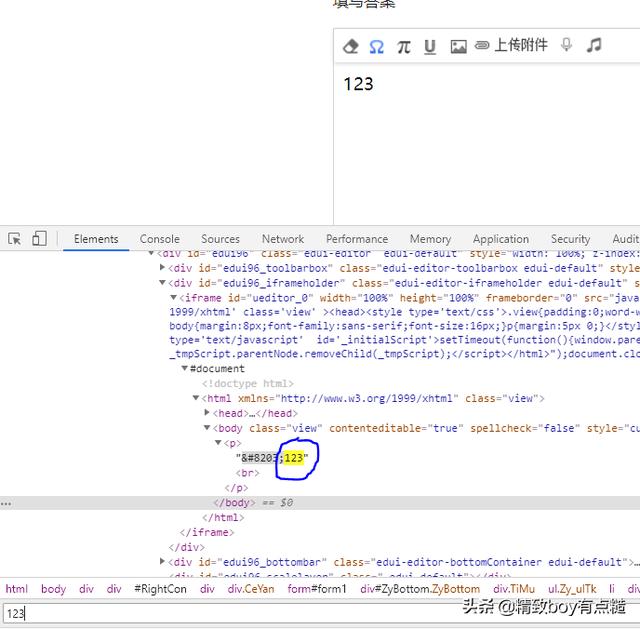This screenshot has height=629, width=640.
Task: Toggle the device toolbar icon
Action: tap(39, 238)
